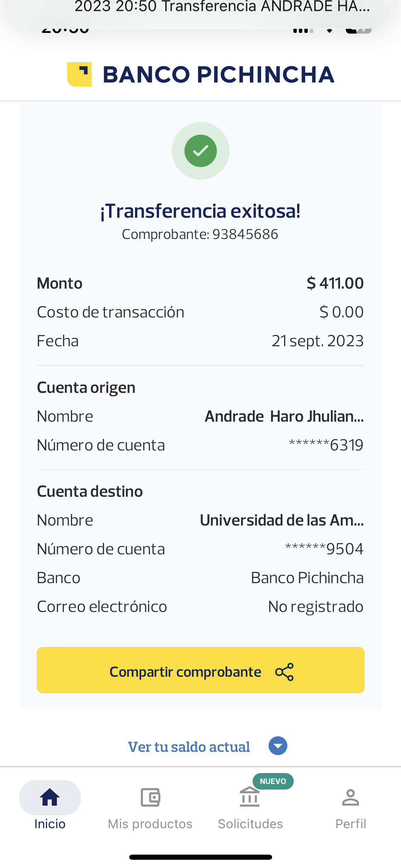The height and width of the screenshot is (868, 401).
Task: Switch to the Perfil tab
Action: pyautogui.click(x=350, y=823)
